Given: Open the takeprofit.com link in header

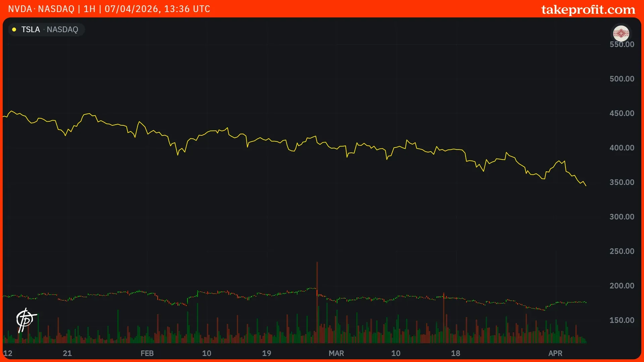Looking at the screenshot, I should [588, 9].
